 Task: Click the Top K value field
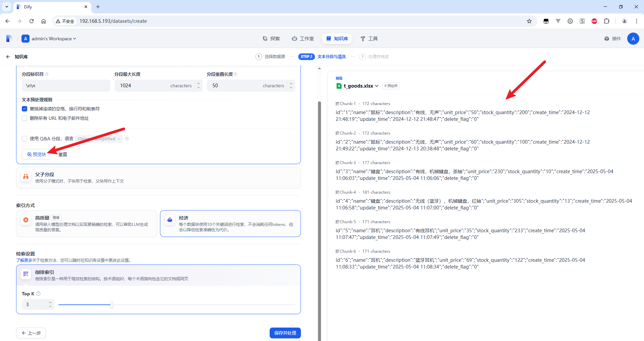pyautogui.click(x=34, y=304)
